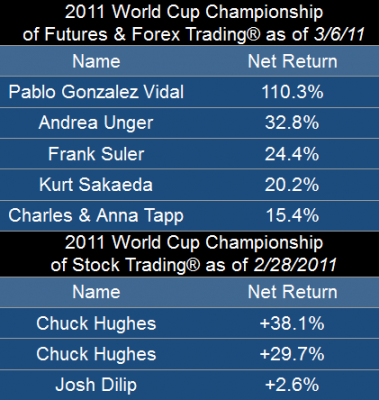
Task: Select the 32.8% net return cell
Action: [292, 123]
